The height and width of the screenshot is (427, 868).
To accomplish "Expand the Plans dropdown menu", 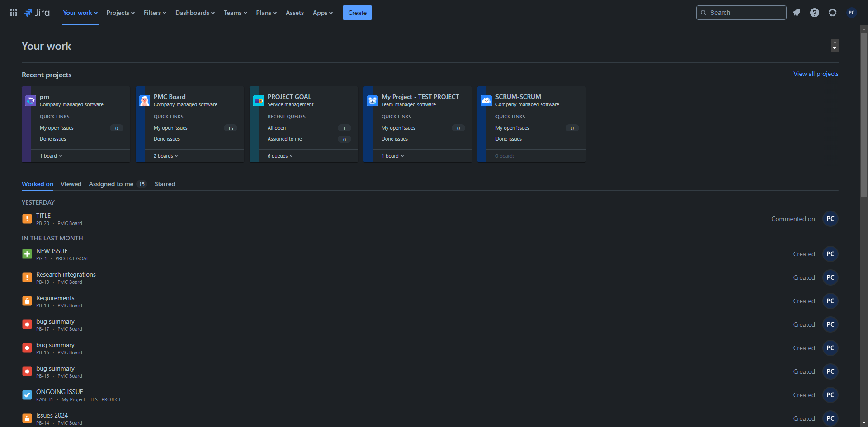I will [266, 13].
